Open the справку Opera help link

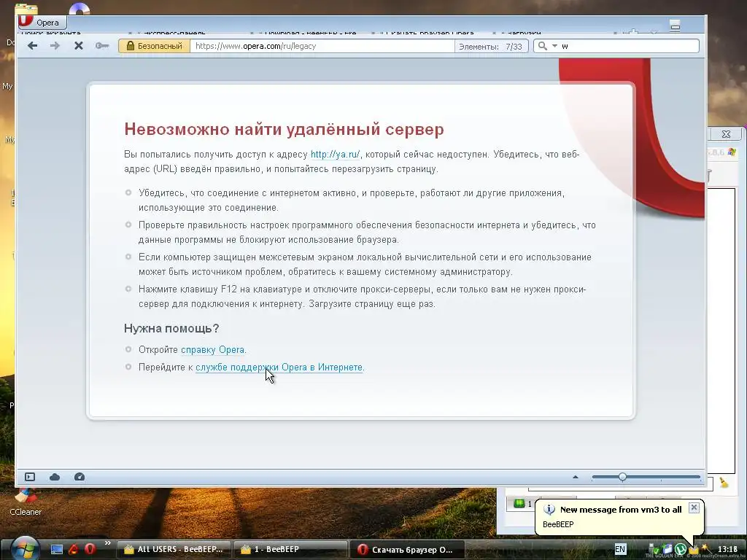[214, 349]
